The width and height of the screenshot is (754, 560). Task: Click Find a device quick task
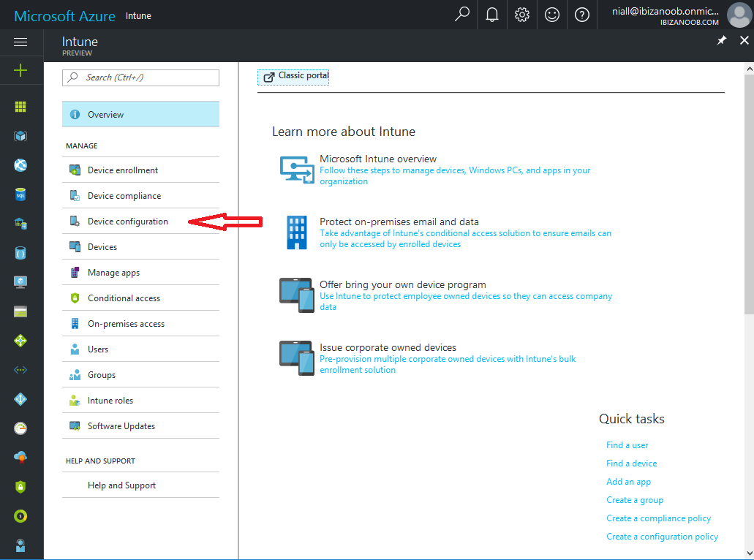(x=631, y=463)
